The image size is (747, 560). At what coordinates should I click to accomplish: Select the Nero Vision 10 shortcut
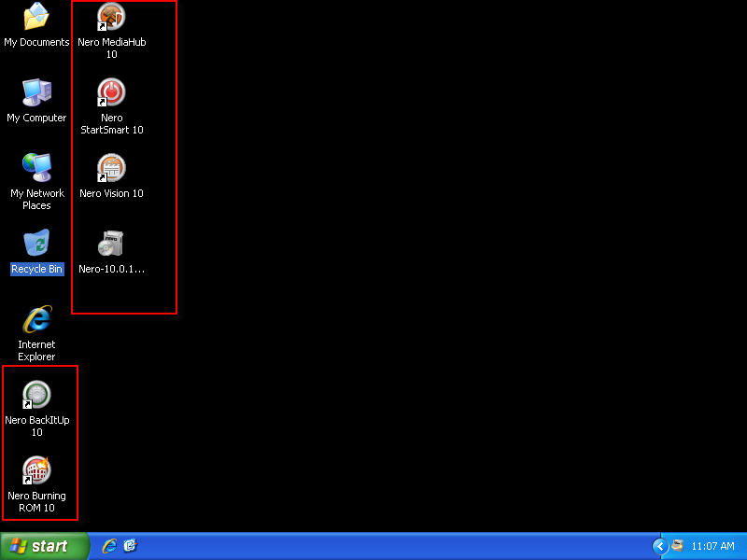tap(111, 168)
